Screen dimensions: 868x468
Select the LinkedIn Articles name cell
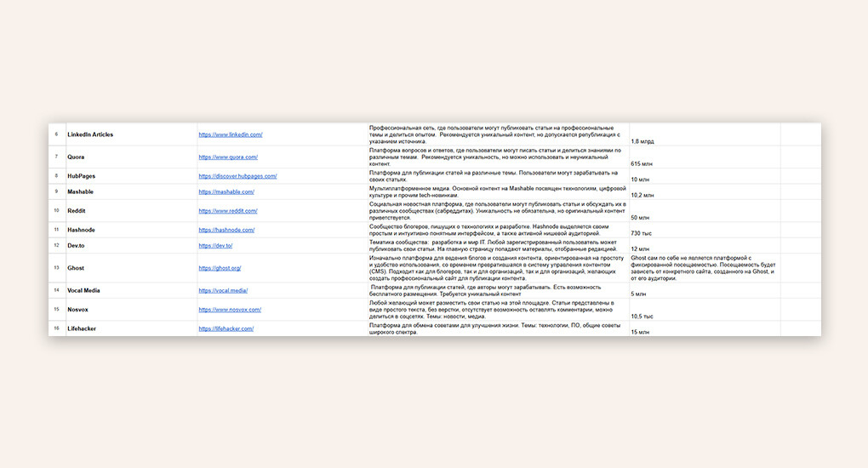click(x=131, y=134)
